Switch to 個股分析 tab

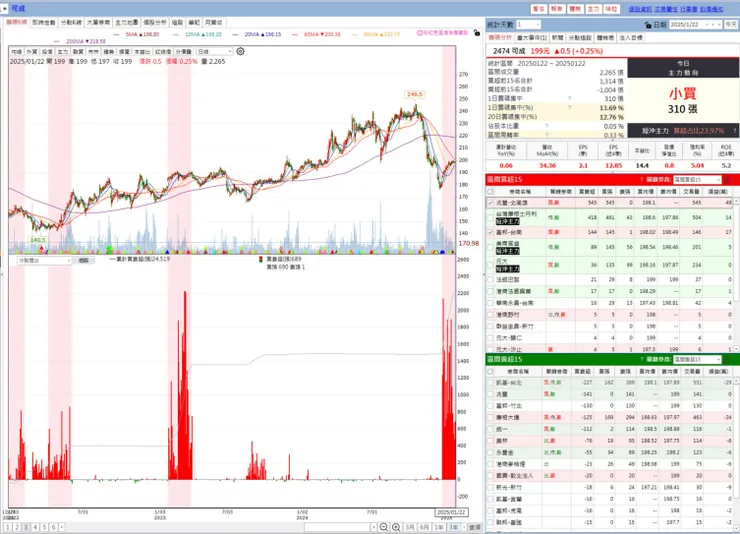tap(155, 22)
